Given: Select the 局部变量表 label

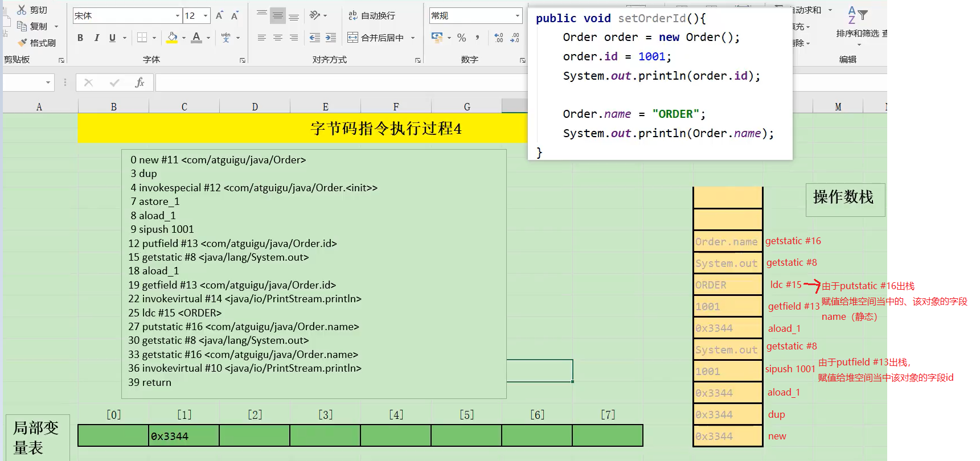Looking at the screenshot, I should point(38,437).
